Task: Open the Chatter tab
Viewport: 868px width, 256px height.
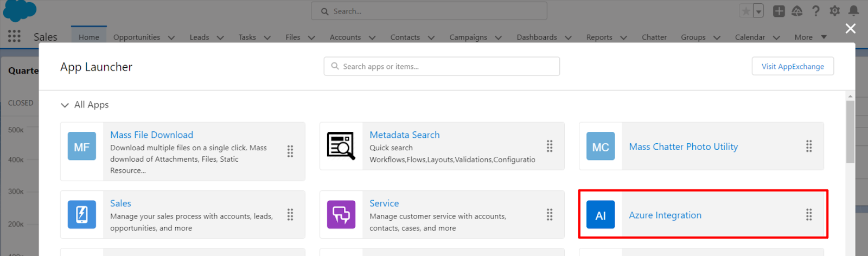Action: [x=654, y=37]
